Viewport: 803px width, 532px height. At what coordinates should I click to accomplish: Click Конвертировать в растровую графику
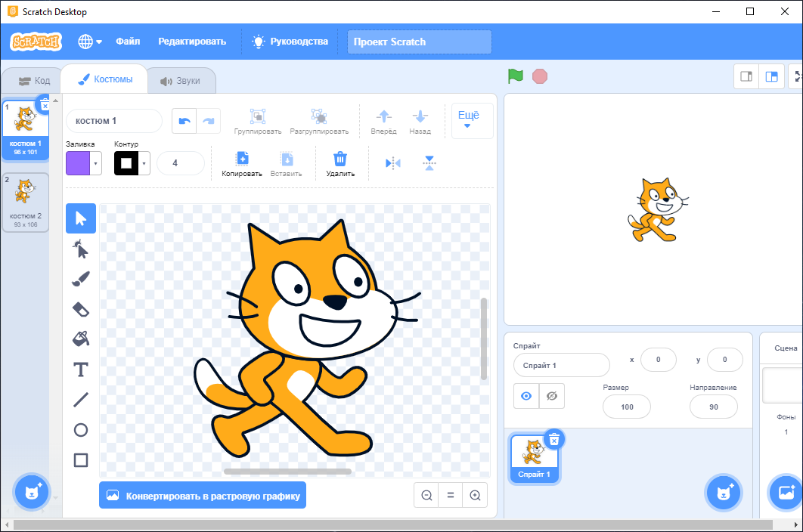click(203, 495)
